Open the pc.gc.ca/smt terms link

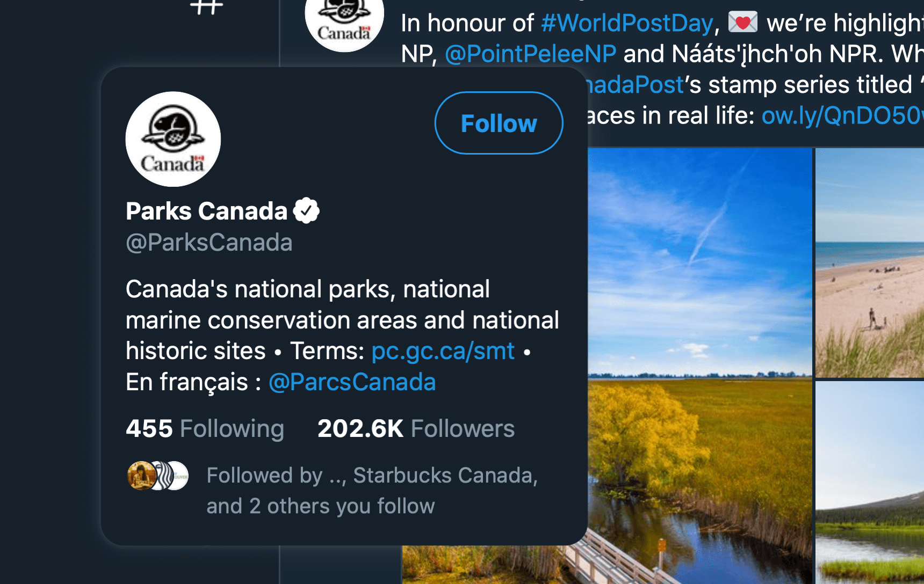pos(443,351)
